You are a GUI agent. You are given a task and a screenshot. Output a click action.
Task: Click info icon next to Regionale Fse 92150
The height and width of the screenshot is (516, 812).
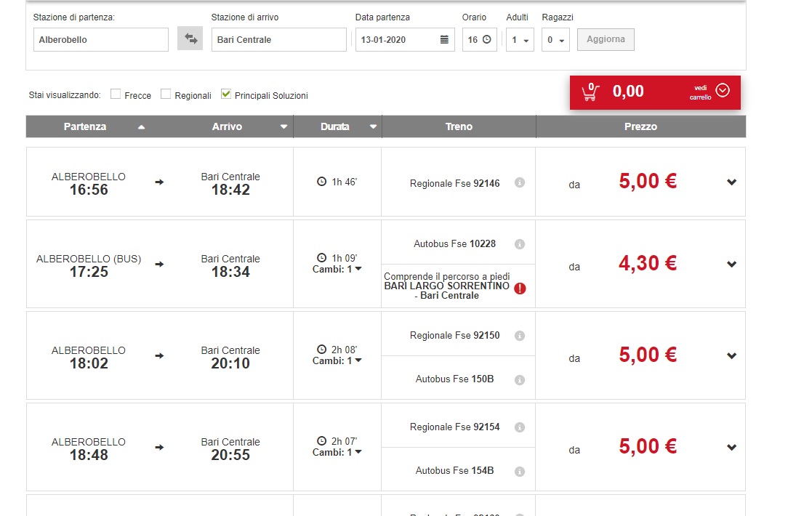tap(519, 336)
